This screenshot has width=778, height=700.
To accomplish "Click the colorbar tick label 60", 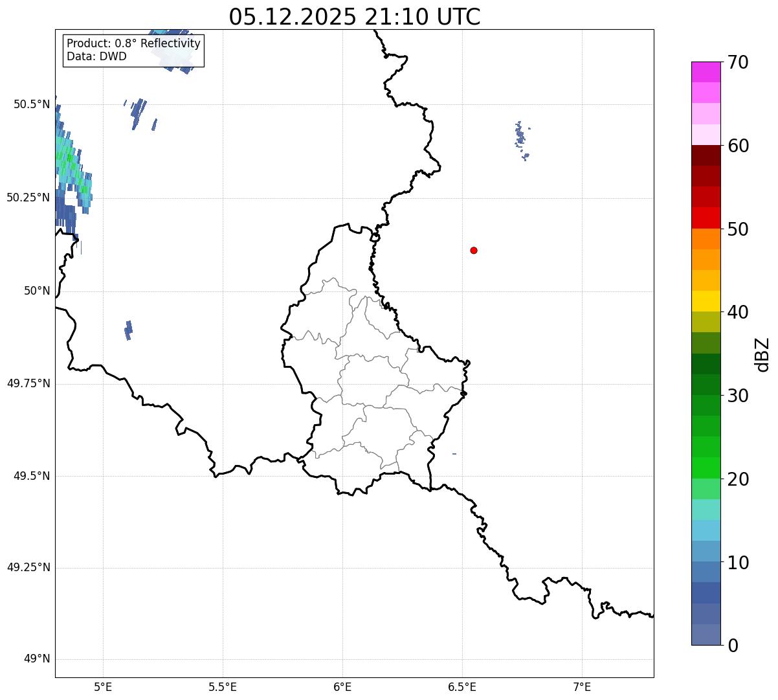I will (x=738, y=146).
